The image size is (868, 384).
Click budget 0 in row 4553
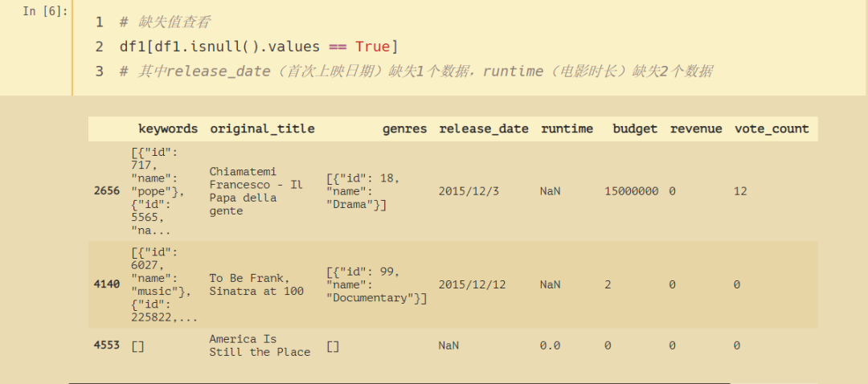click(608, 345)
